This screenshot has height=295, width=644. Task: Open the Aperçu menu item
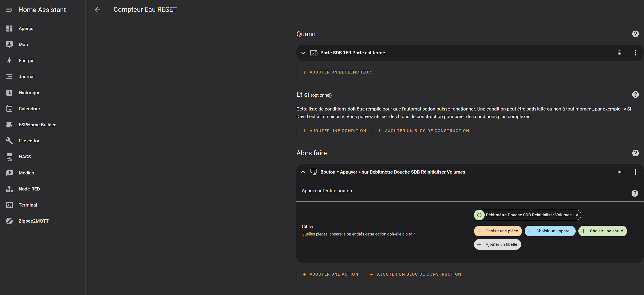point(43,29)
